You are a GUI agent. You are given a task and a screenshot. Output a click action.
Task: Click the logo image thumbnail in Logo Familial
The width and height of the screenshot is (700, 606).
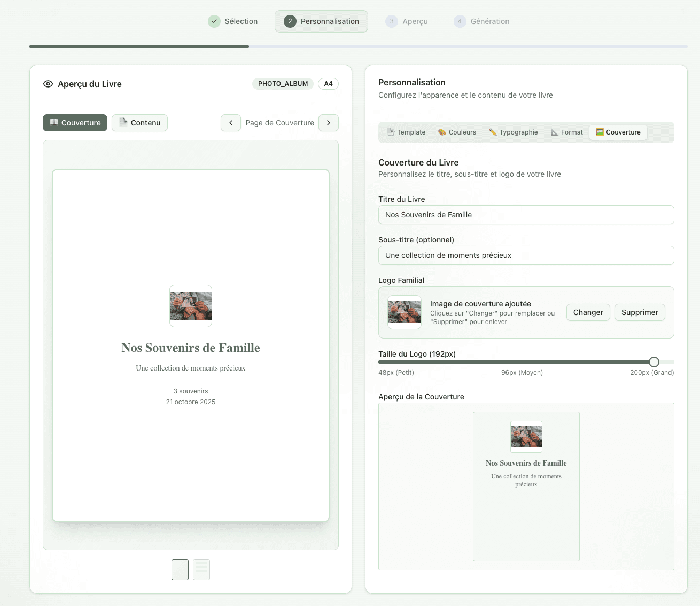click(405, 312)
